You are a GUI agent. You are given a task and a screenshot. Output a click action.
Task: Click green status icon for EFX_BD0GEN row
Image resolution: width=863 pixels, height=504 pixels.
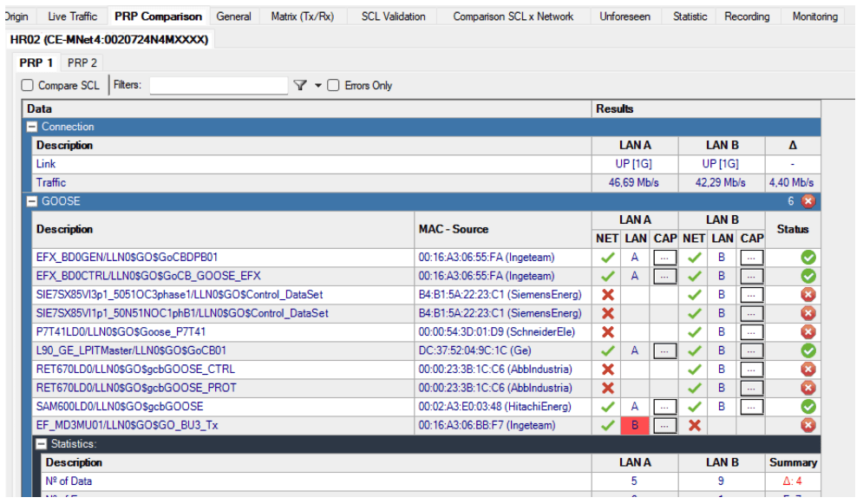tap(808, 258)
